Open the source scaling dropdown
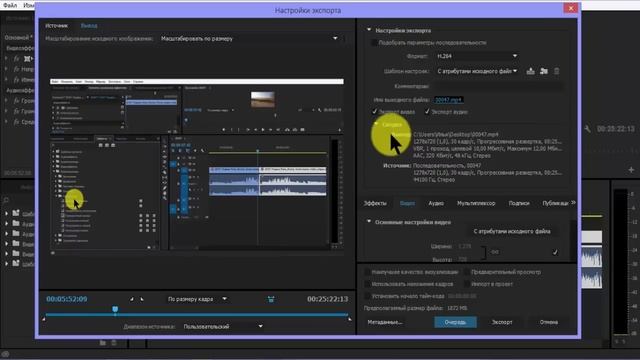This screenshot has height=360, width=640. point(250,38)
